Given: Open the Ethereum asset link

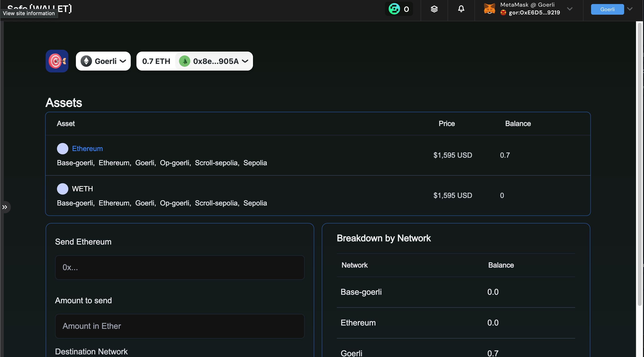Looking at the screenshot, I should [x=87, y=148].
